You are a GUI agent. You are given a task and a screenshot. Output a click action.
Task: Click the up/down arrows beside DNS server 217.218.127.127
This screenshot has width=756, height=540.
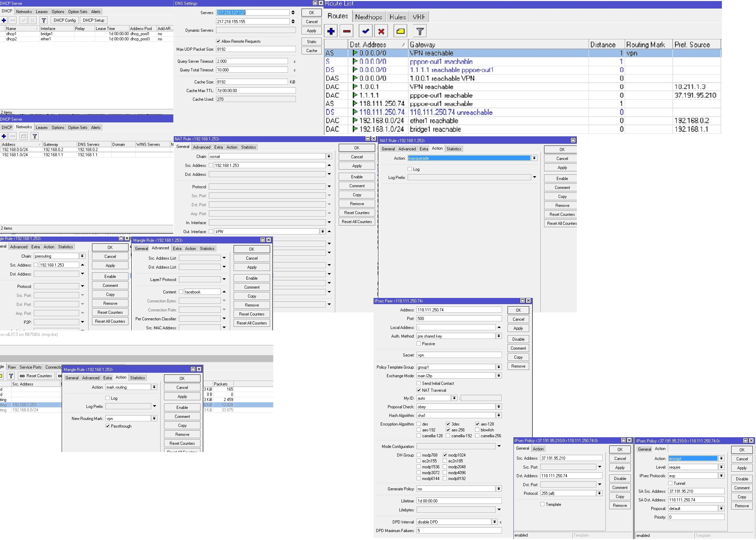293,12
